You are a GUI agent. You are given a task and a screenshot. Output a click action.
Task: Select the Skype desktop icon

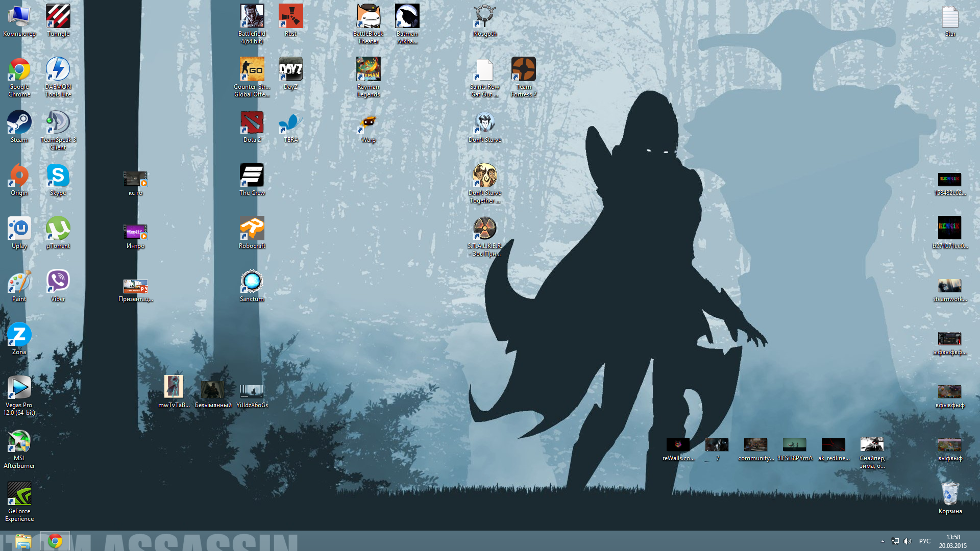coord(58,180)
